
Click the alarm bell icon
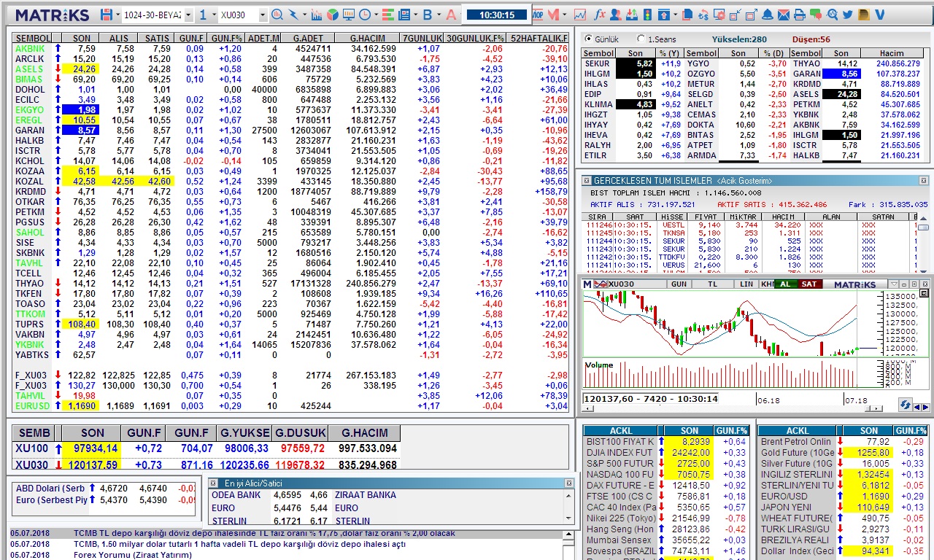click(768, 15)
